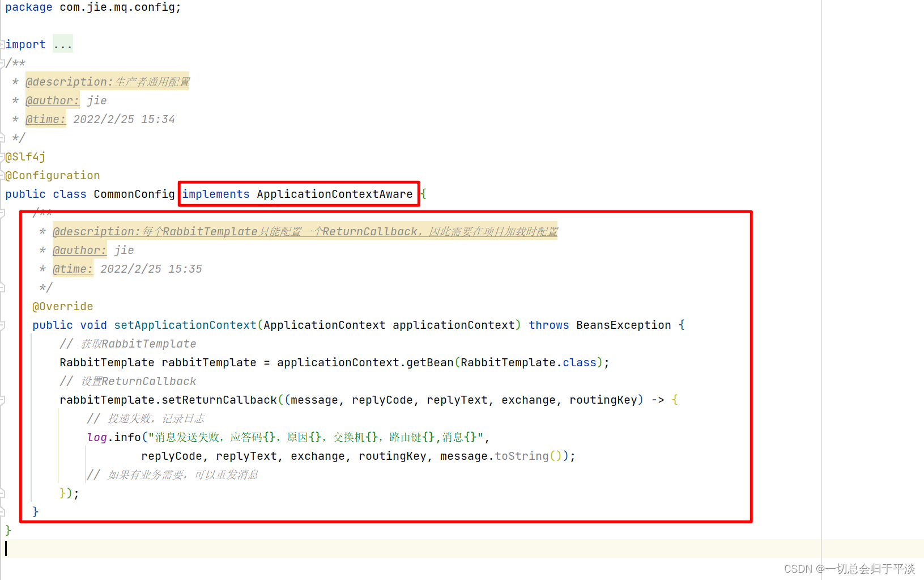Collapse the setReturnCallback lambda using its gutter fold marker
The height and width of the screenshot is (580, 924).
coord(2,400)
